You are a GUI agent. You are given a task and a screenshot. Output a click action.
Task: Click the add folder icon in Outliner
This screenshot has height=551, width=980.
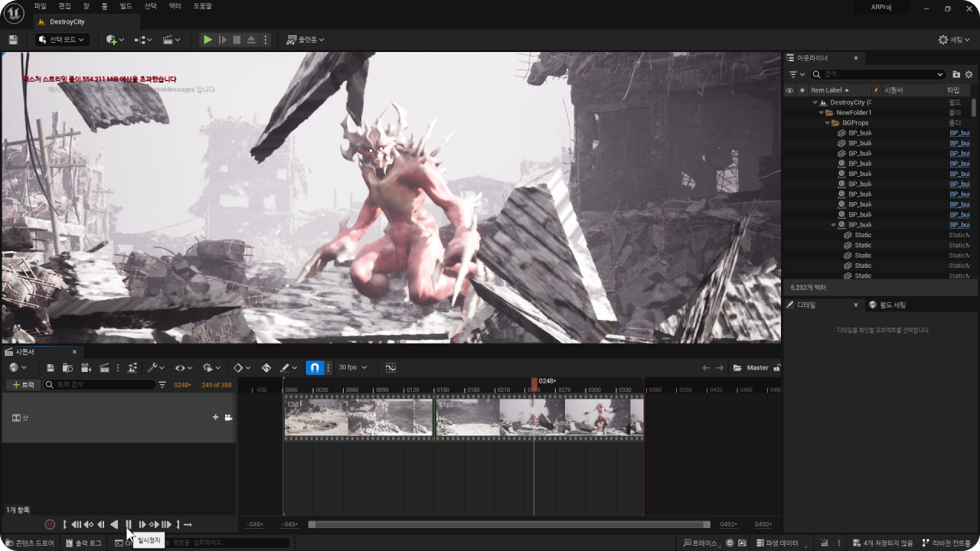[956, 74]
